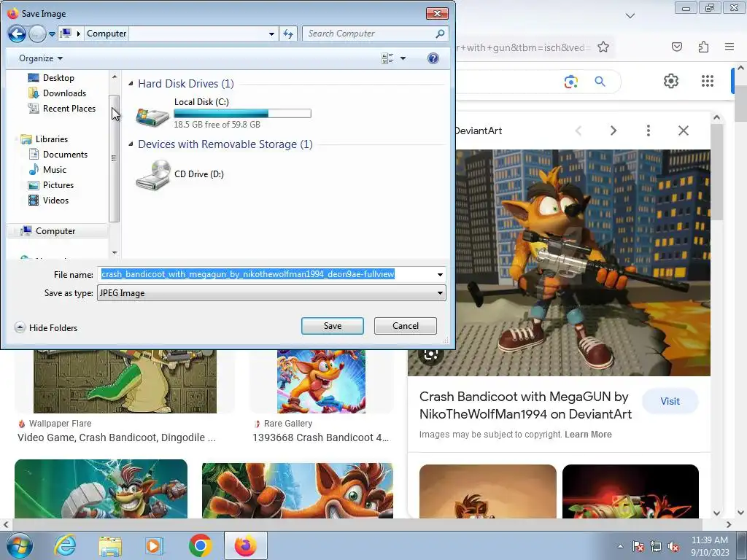Screen dimensions: 747x560
Task: Open the Firefox list all tabs chevron
Action: coord(630,16)
